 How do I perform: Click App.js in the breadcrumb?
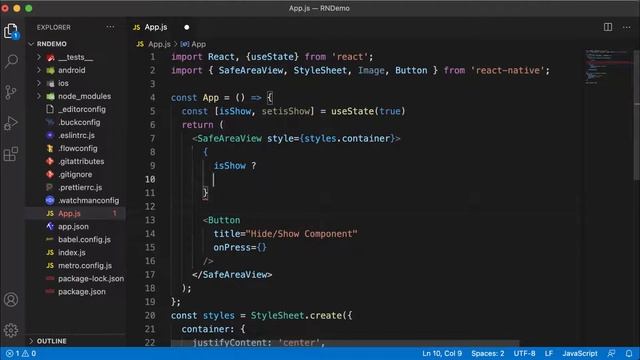(159, 44)
